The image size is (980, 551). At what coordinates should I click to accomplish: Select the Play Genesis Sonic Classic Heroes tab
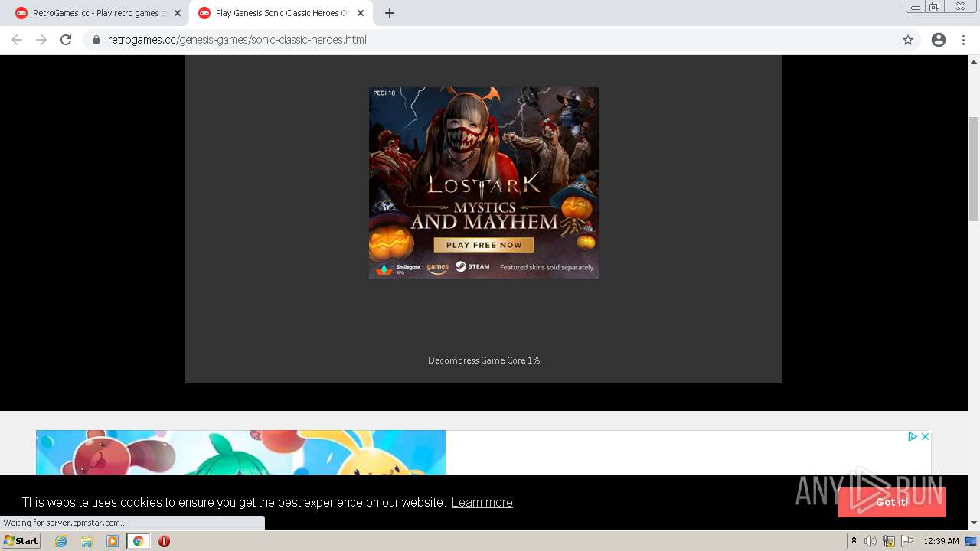click(x=279, y=13)
